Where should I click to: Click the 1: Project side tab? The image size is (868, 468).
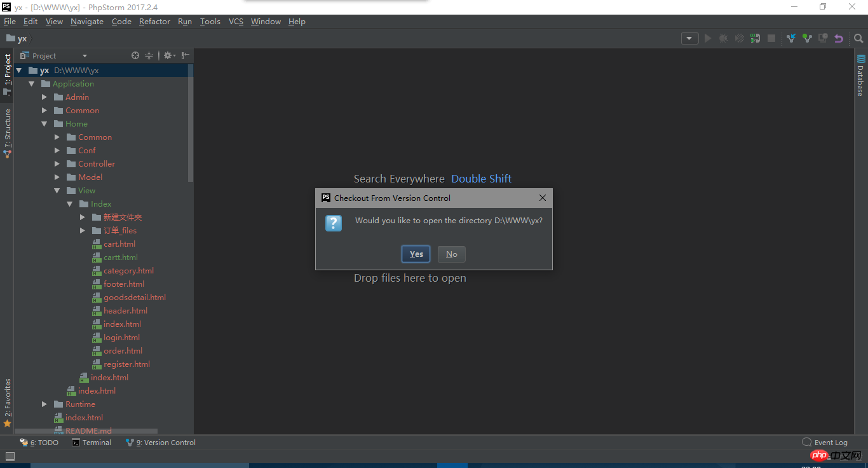(x=7, y=74)
